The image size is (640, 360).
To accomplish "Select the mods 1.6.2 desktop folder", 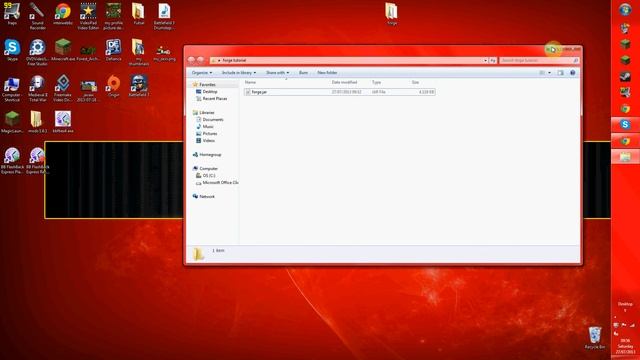I will click(37, 122).
